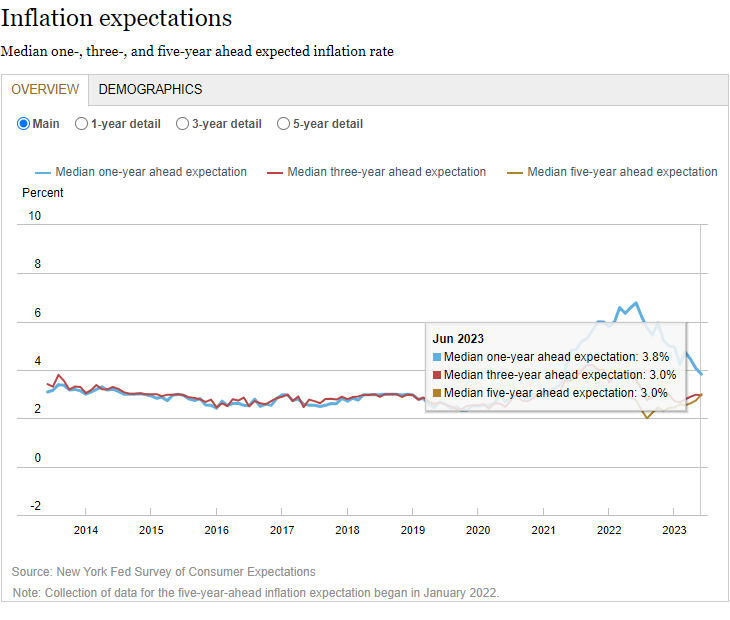Click the gold five-year legend line marker
Viewport: 730px width, 620px height.
515,172
